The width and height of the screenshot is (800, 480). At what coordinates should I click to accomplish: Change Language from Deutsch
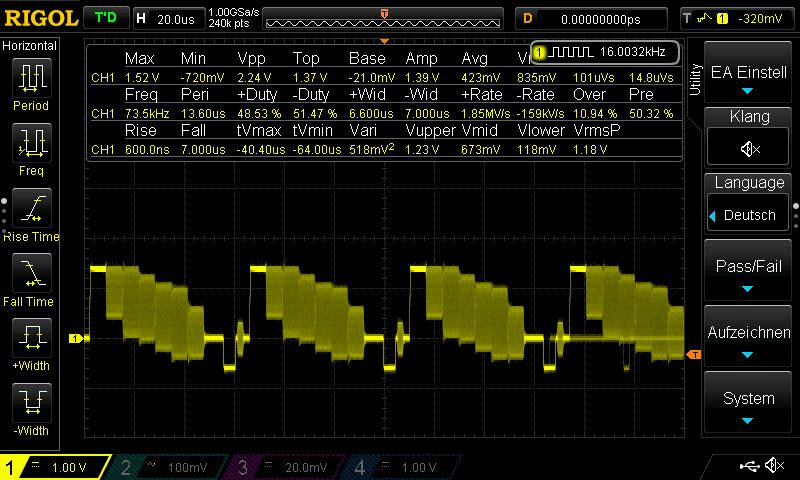(748, 214)
